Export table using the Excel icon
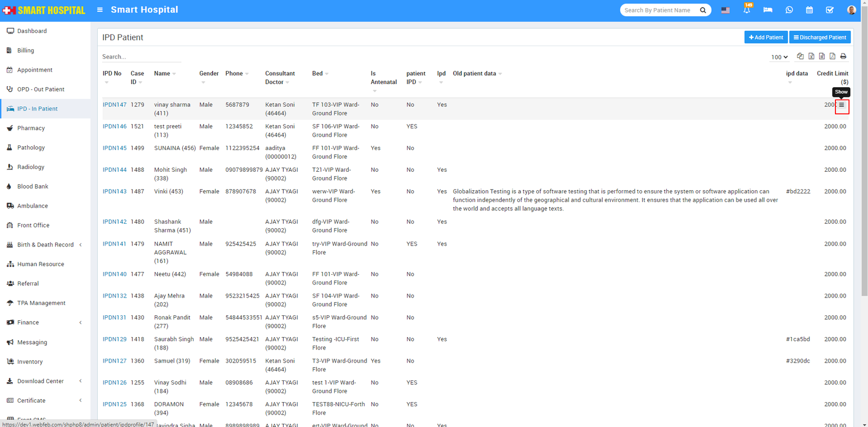Image resolution: width=868 pixels, height=427 pixels. pyautogui.click(x=811, y=56)
